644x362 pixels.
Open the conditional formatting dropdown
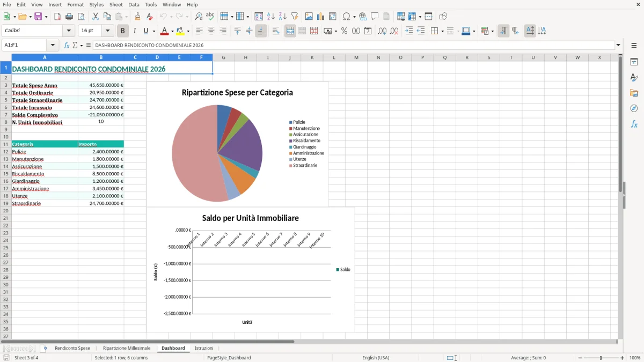pyautogui.click(x=492, y=31)
